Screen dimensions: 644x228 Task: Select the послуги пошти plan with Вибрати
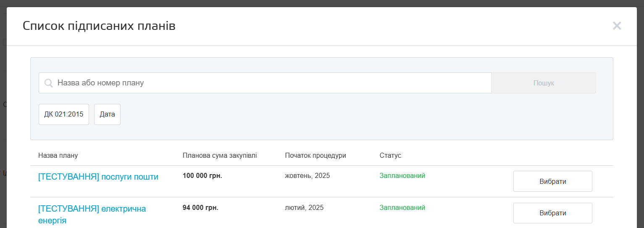coord(552,181)
